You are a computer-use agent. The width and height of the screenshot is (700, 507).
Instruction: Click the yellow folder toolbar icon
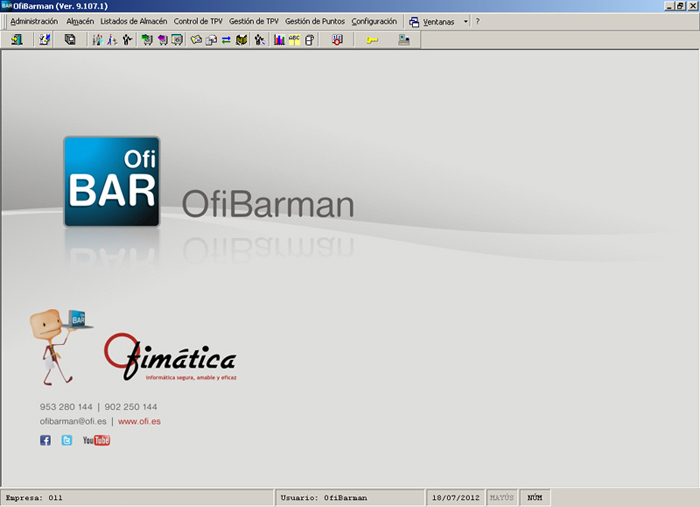[196, 40]
